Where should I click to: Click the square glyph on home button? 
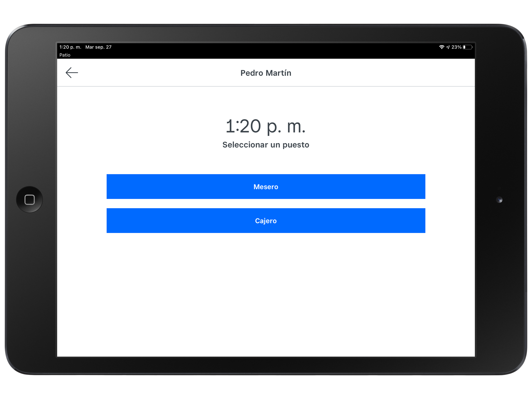tap(30, 200)
